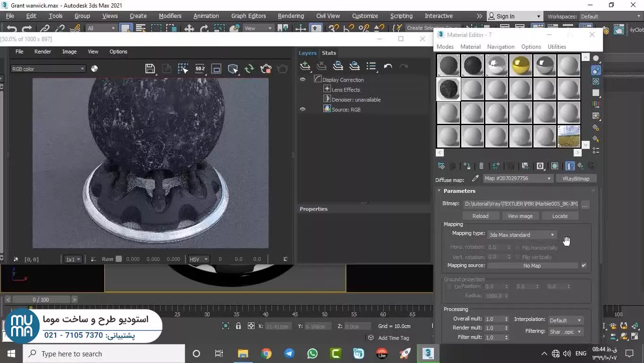Expand Mapping type 3ds Max standard dropdown
The image size is (644, 363).
click(522, 235)
